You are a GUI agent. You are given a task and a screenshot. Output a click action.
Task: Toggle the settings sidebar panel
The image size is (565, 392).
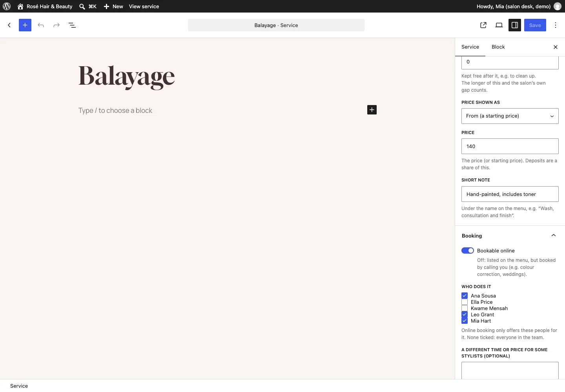coord(515,25)
